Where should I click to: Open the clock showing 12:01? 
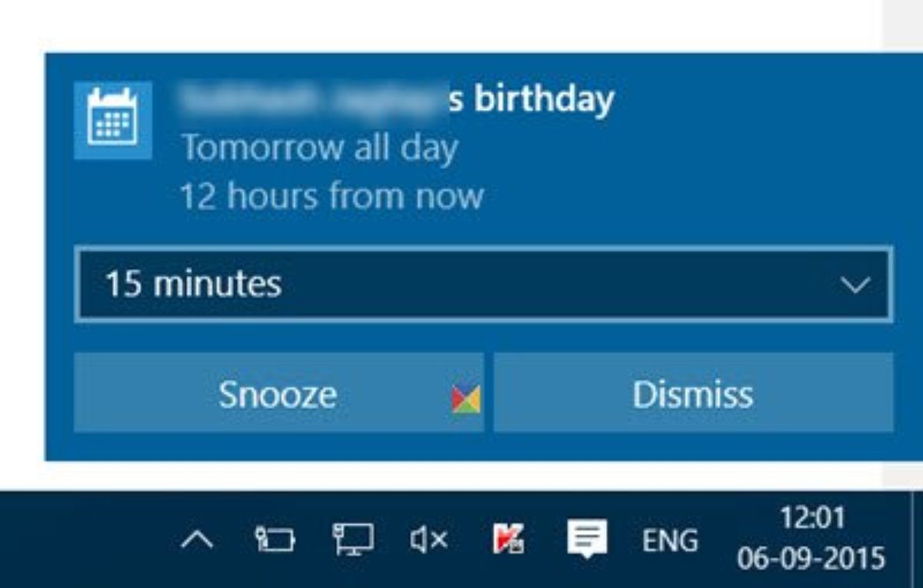[x=812, y=518]
